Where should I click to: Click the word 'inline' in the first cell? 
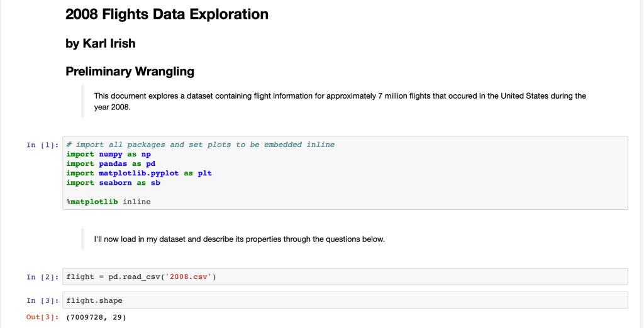(x=137, y=202)
